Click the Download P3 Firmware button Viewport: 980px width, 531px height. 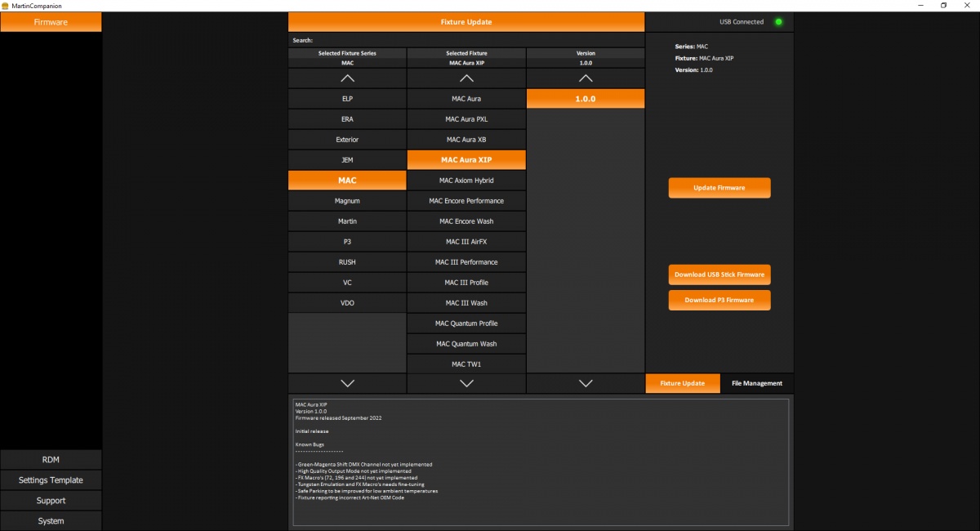[719, 300]
